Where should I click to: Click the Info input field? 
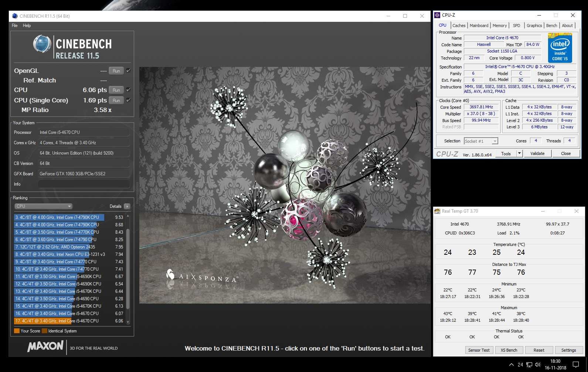tap(84, 184)
